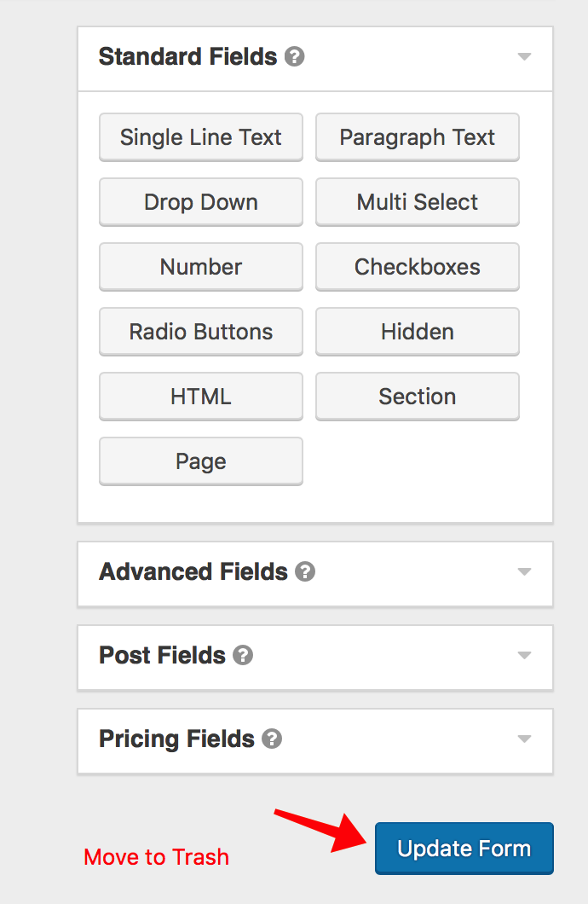Add a Hidden field
588x904 pixels.
418,332
